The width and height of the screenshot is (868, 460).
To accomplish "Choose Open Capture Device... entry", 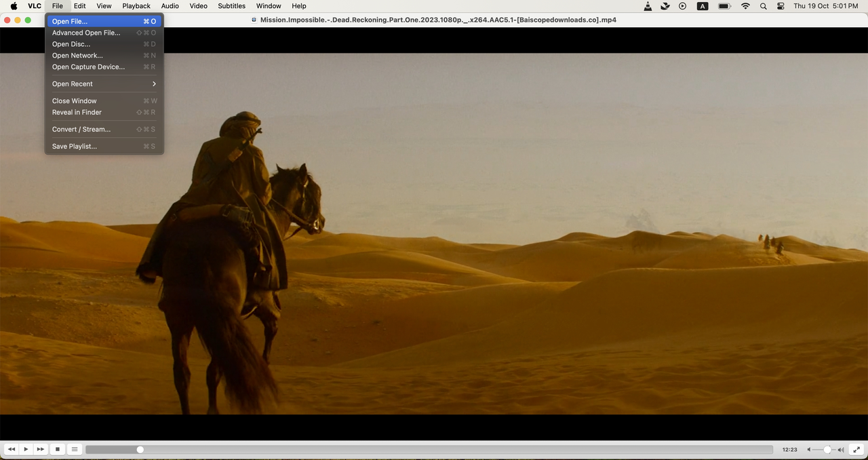I will [104, 67].
